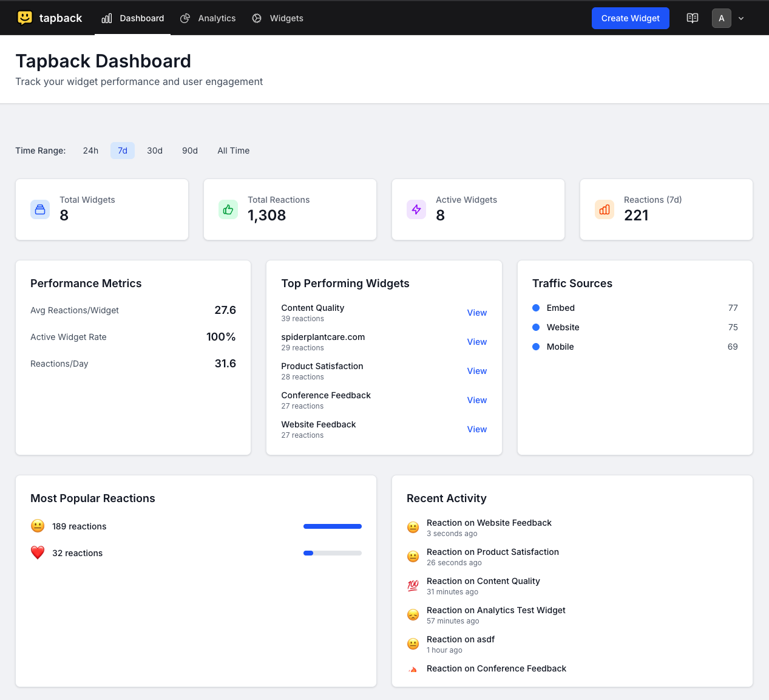Click the red heart emoji with 32 reactions
Screen dimensions: 769x700
(x=38, y=552)
